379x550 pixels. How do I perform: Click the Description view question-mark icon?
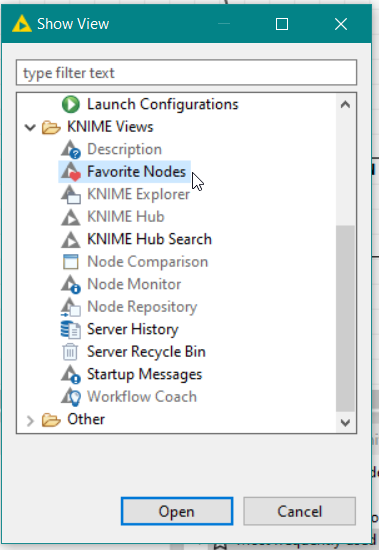click(x=71, y=149)
